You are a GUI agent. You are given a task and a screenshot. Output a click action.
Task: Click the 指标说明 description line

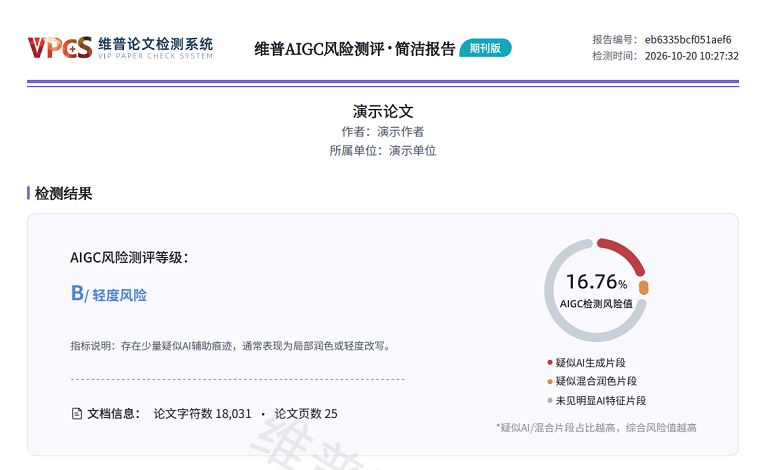coord(231,346)
